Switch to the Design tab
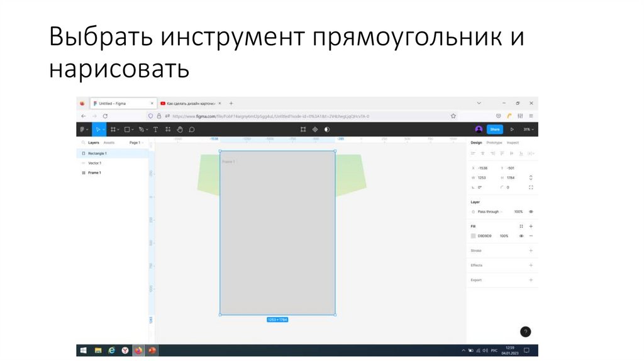This screenshot has height=361, width=644. pos(476,143)
